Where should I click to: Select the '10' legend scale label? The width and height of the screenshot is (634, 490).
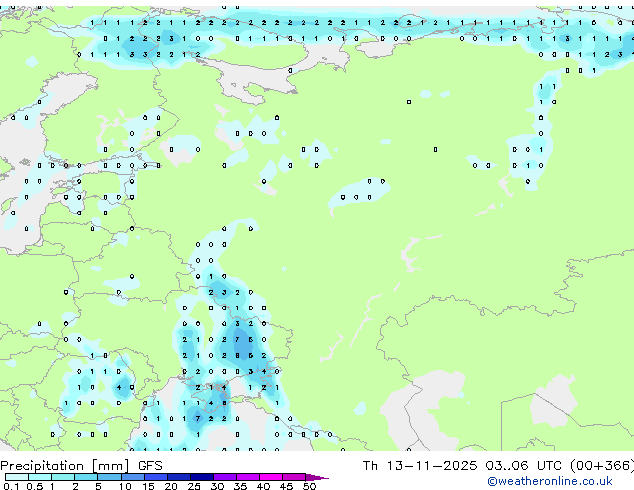pyautogui.click(x=125, y=486)
